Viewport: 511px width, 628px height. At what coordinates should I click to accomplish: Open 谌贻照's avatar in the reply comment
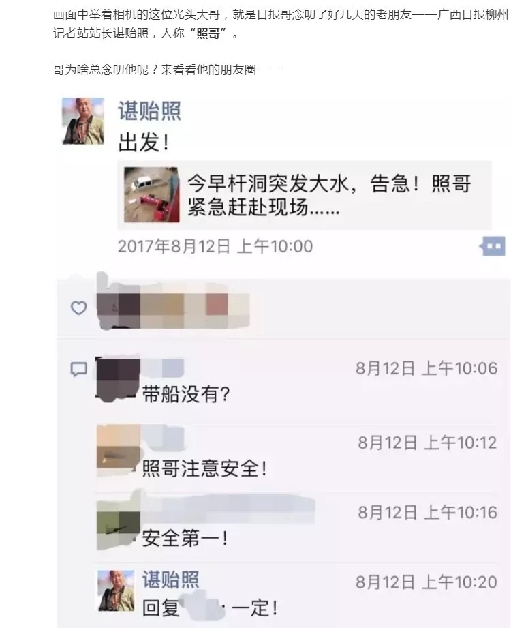pos(116,591)
